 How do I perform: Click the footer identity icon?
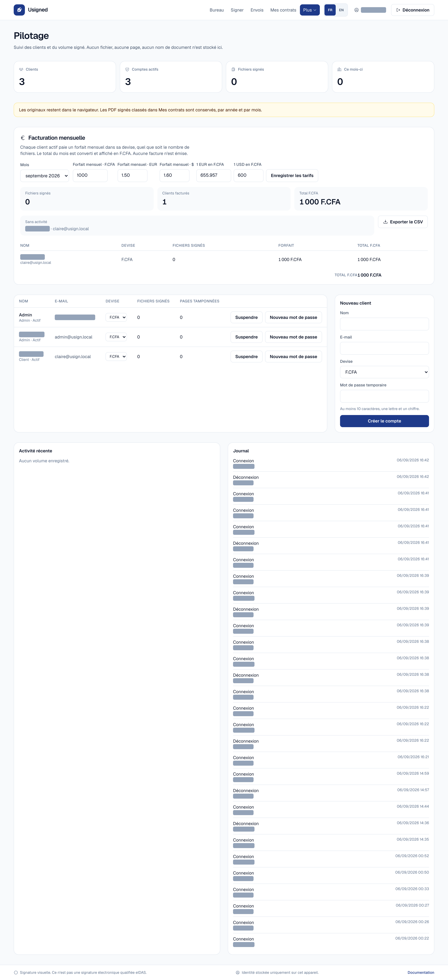click(x=238, y=972)
